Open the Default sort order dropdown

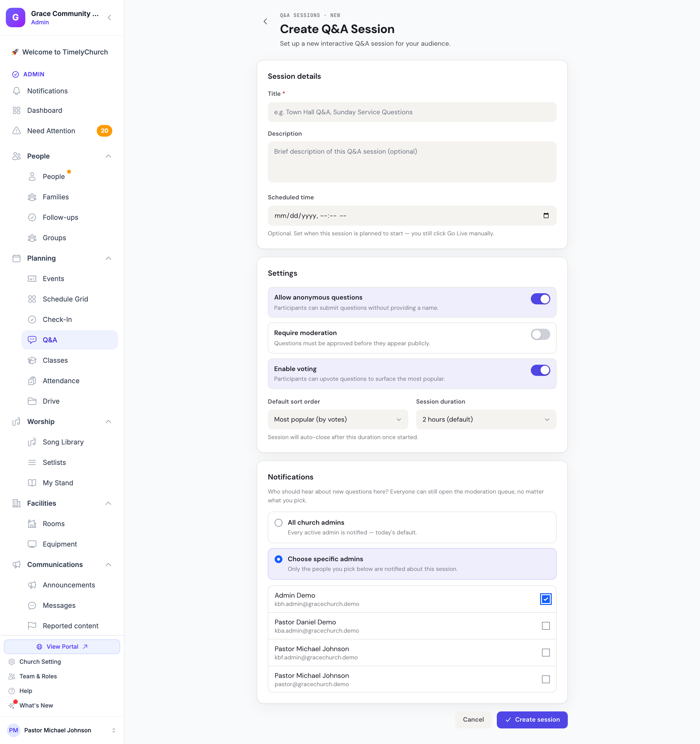coord(338,419)
